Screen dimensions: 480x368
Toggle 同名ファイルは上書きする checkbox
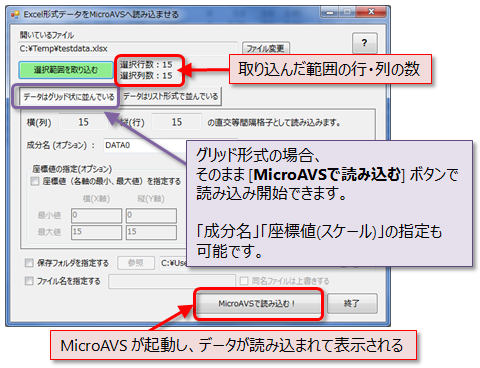coord(244,281)
